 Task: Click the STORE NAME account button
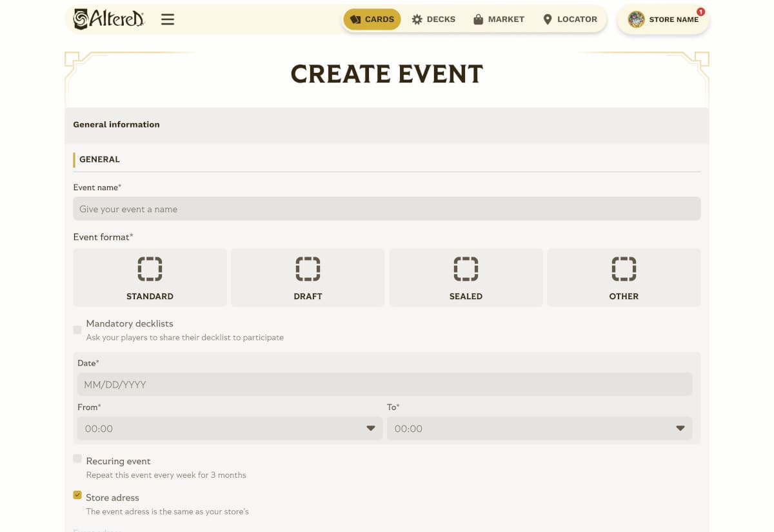(x=663, y=19)
